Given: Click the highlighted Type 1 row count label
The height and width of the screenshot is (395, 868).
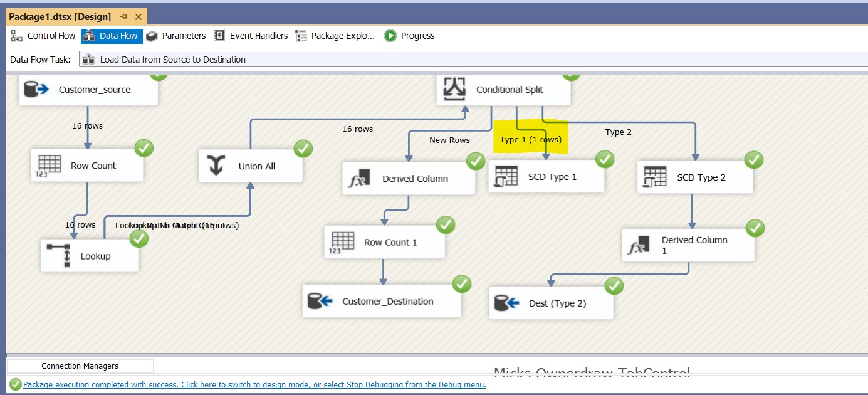Looking at the screenshot, I should 530,139.
